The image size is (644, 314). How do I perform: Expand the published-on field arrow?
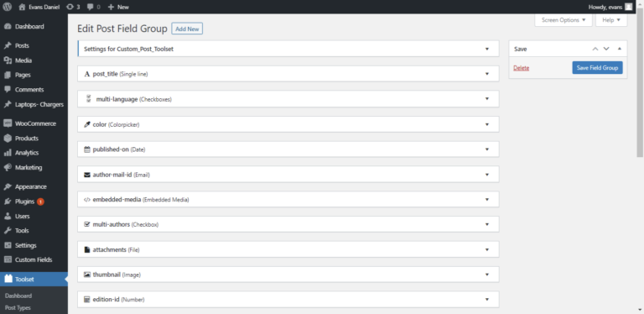coord(487,149)
